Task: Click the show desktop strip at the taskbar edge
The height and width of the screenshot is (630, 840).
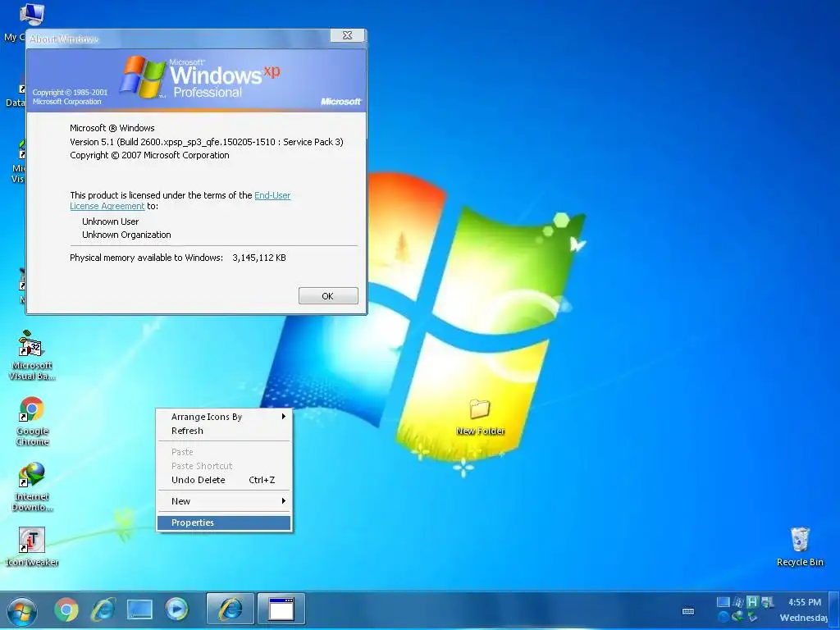Action: (833, 609)
